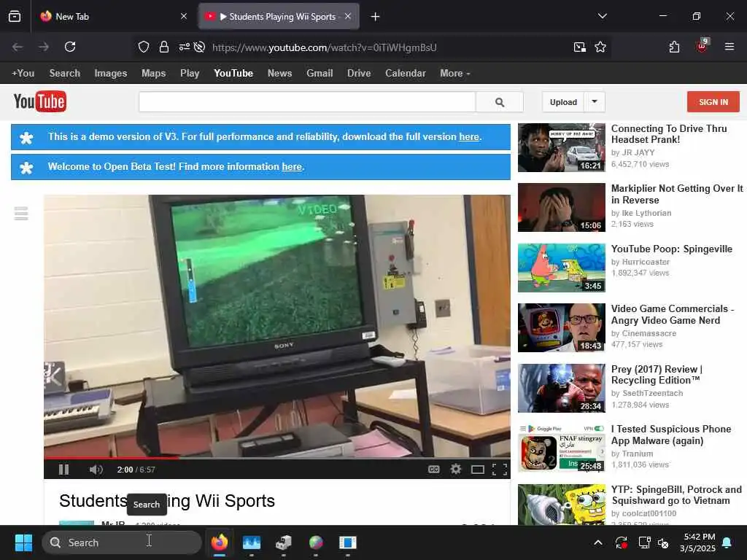
Task: Open the notification bell in taskbar
Action: pyautogui.click(x=727, y=542)
